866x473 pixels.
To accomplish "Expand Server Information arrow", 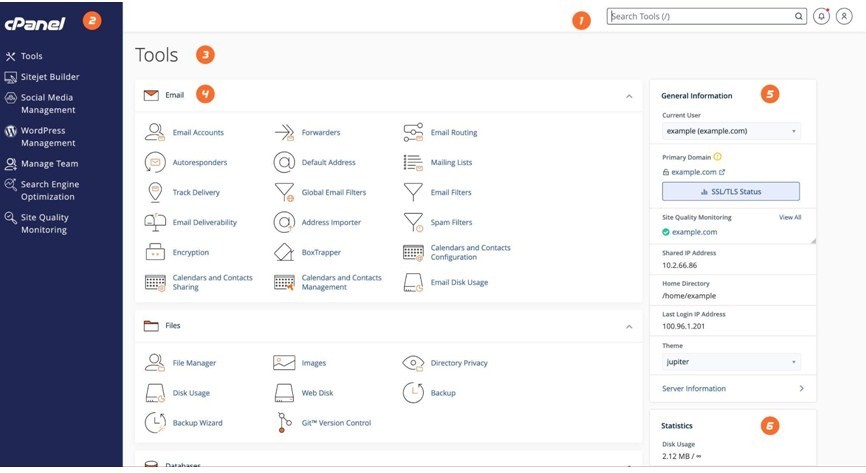I will [x=801, y=388].
